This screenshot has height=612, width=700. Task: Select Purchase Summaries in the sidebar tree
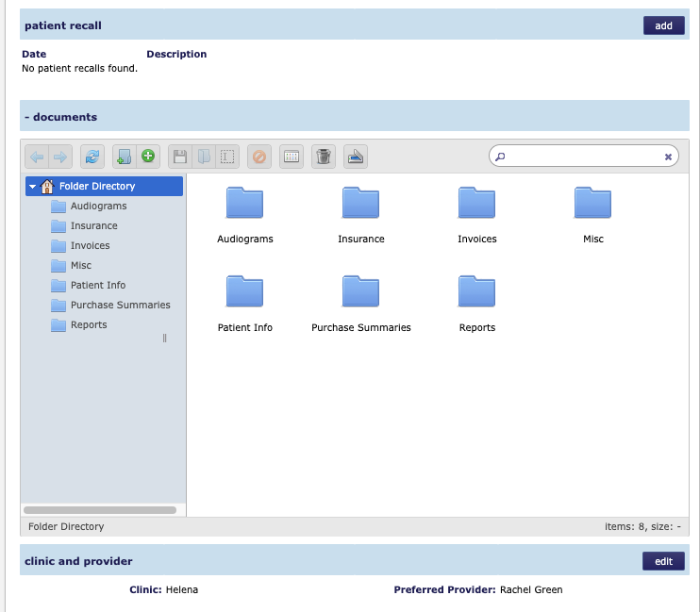121,305
